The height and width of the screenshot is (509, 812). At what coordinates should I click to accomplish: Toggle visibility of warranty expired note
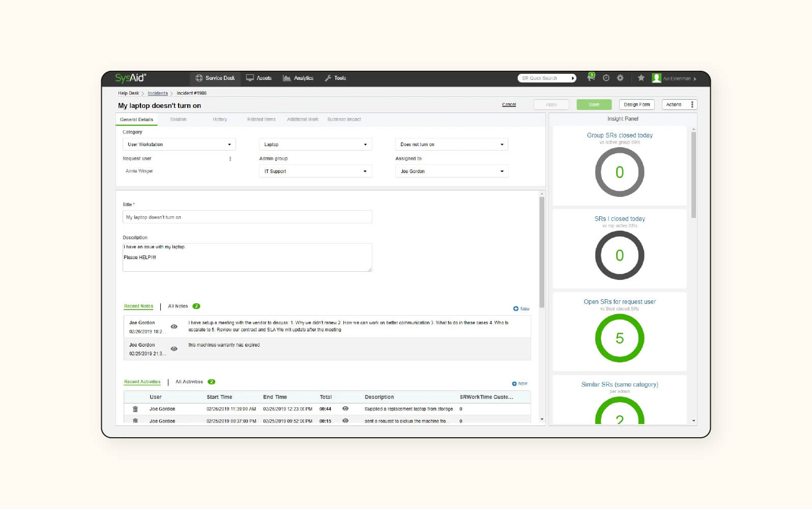[x=174, y=349]
